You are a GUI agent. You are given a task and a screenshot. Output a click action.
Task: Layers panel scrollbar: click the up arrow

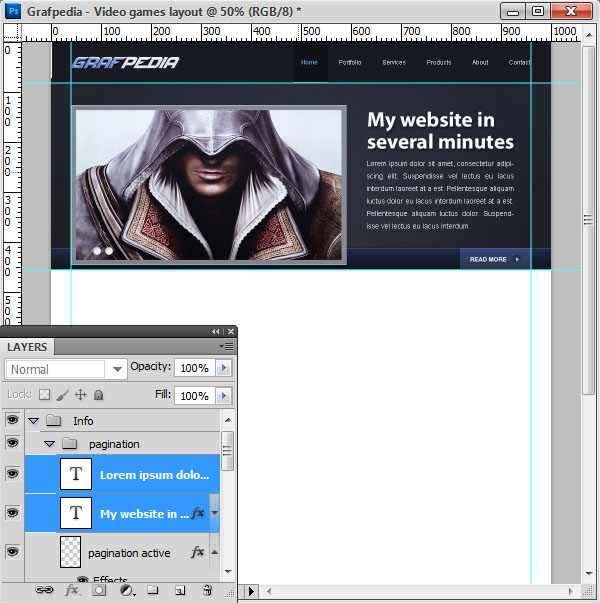(228, 420)
